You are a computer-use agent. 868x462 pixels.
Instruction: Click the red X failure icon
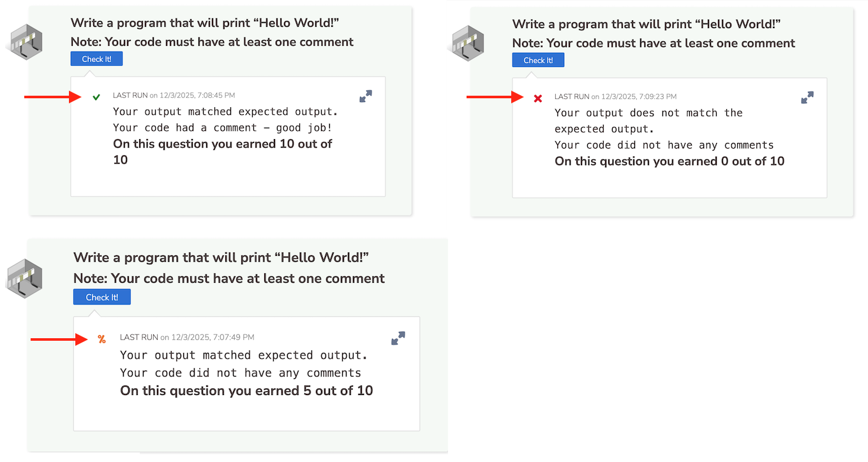point(538,98)
